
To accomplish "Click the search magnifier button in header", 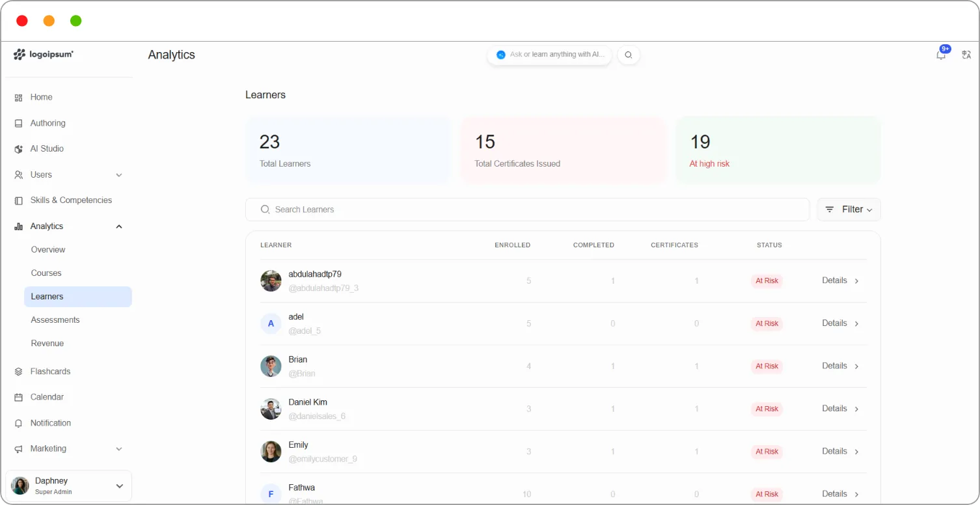I will coord(629,55).
